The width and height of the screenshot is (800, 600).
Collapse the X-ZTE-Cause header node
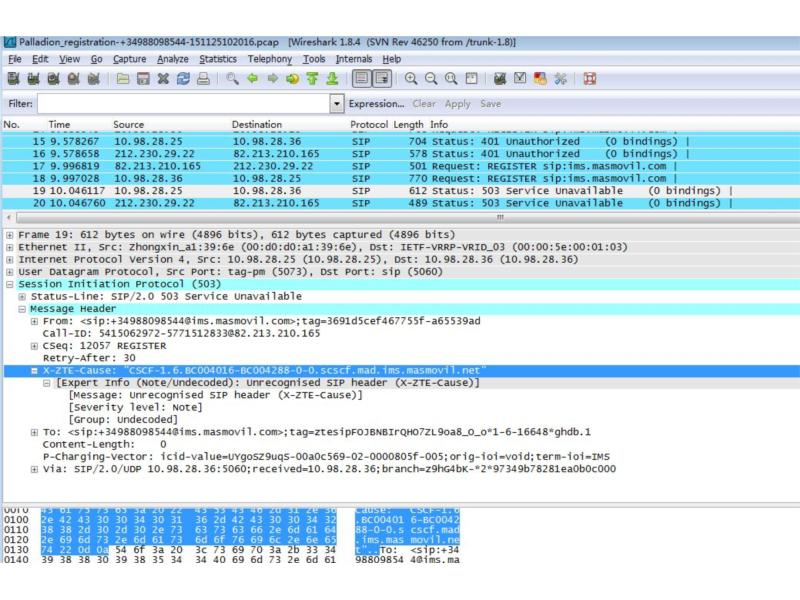coord(35,370)
